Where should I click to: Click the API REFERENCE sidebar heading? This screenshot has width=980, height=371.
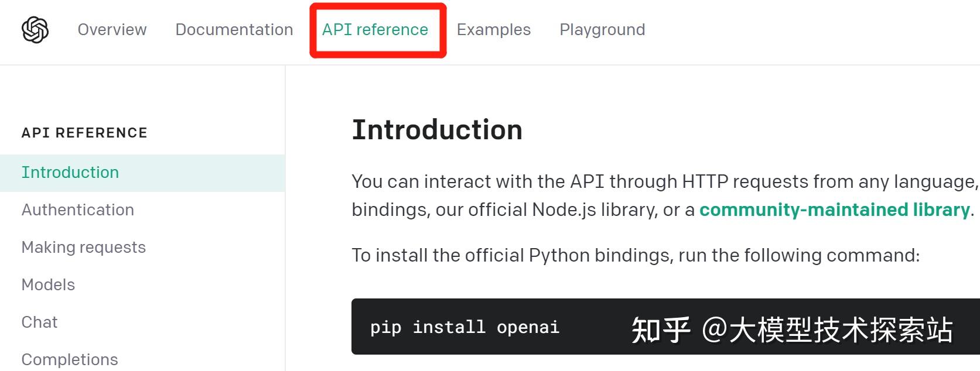point(84,132)
